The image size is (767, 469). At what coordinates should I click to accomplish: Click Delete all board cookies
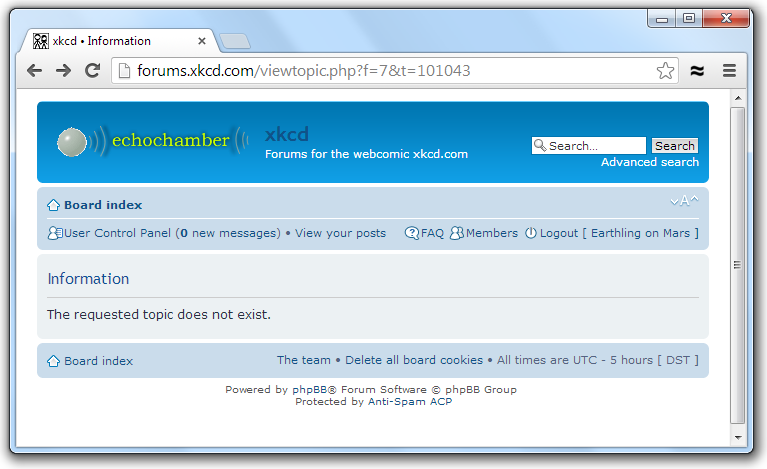point(414,360)
